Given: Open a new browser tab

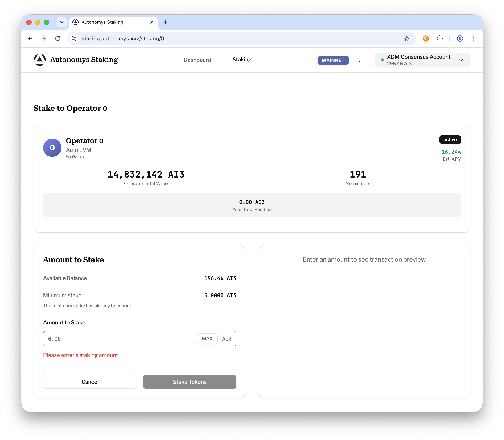Looking at the screenshot, I should (x=165, y=22).
